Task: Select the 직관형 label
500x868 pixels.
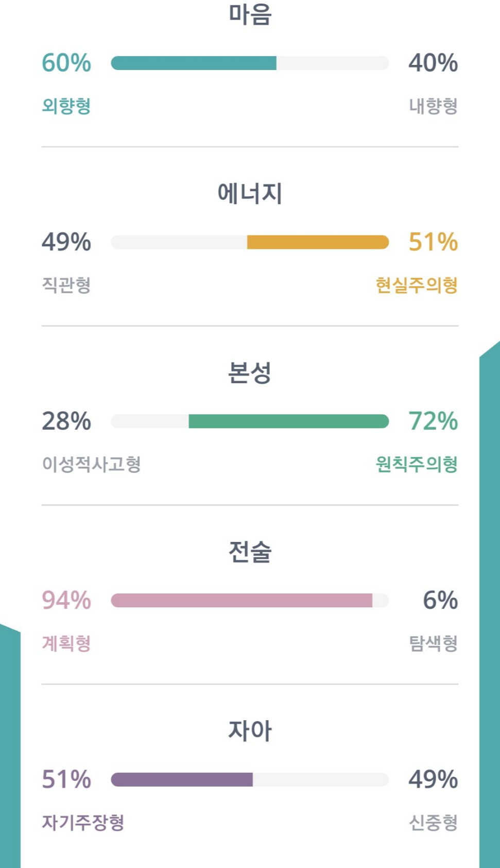Action: click(x=66, y=285)
